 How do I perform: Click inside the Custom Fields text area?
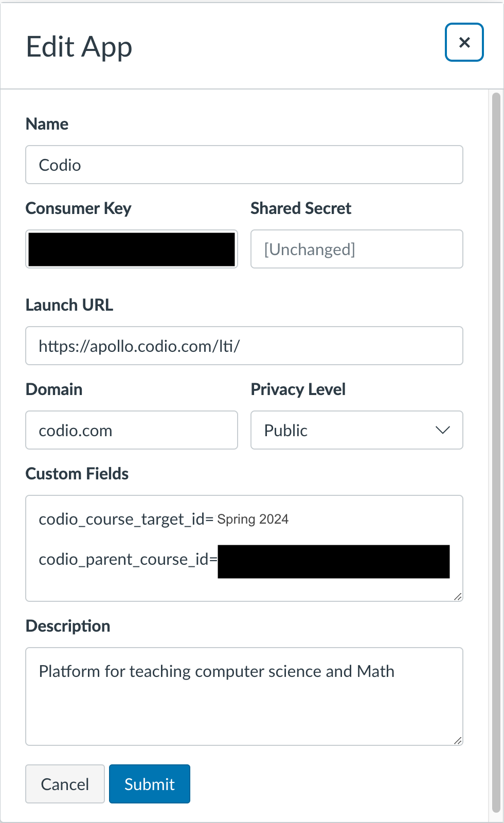point(244,548)
